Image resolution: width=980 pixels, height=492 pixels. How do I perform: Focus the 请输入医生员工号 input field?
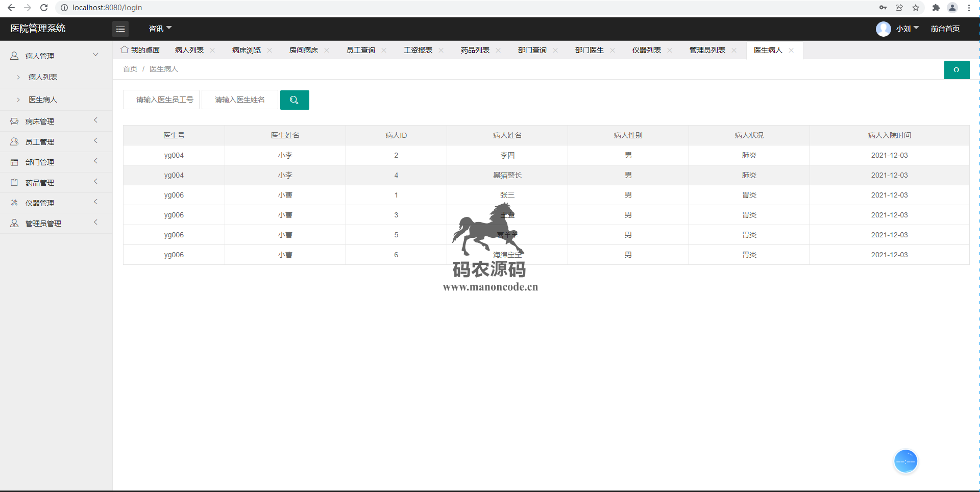(161, 100)
